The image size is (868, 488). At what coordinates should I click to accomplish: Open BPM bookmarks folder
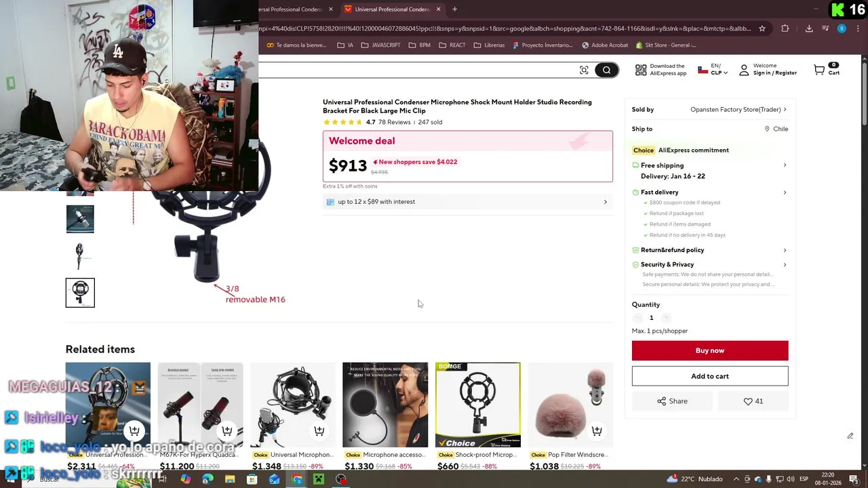click(419, 45)
